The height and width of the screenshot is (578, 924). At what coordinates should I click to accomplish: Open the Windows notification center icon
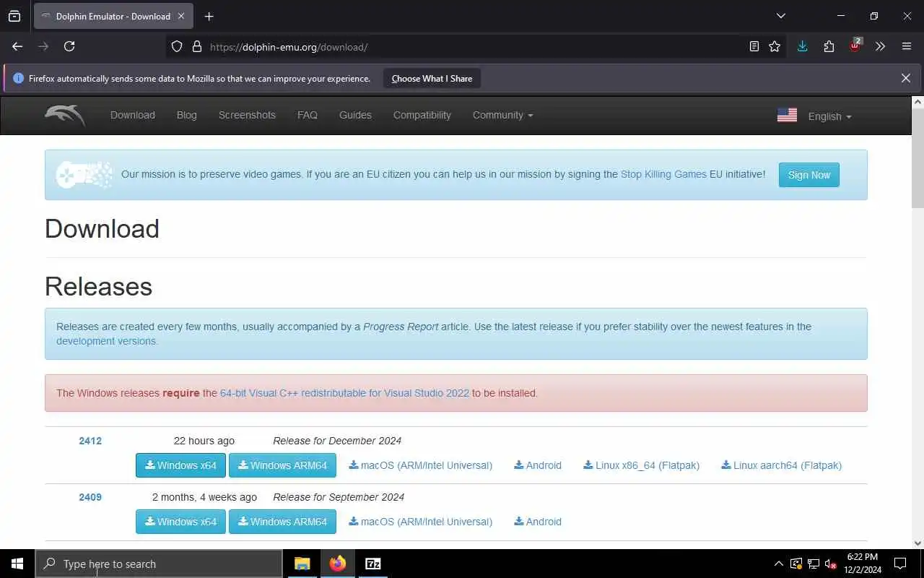point(900,564)
